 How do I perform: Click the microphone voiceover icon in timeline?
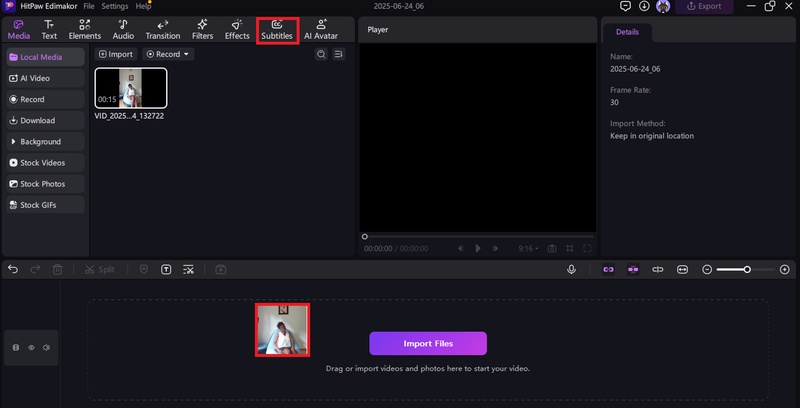[572, 270]
